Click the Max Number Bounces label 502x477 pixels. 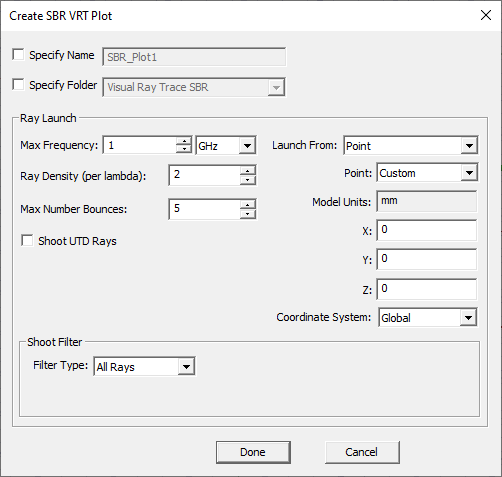coord(74,209)
